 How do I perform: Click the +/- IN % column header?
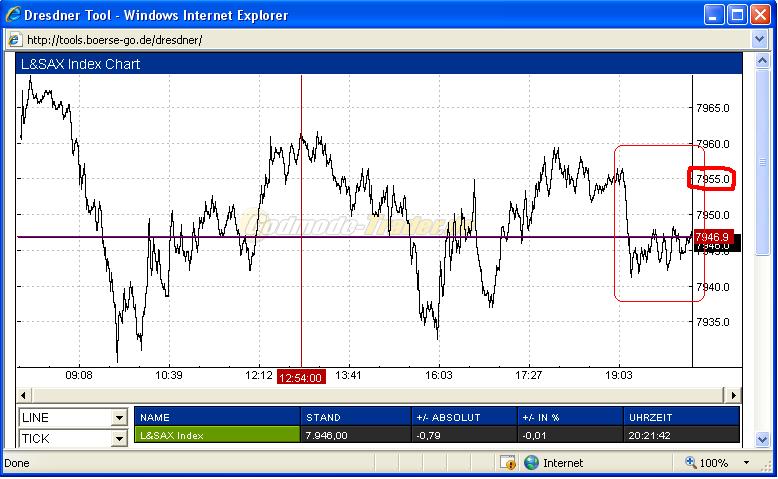point(570,417)
